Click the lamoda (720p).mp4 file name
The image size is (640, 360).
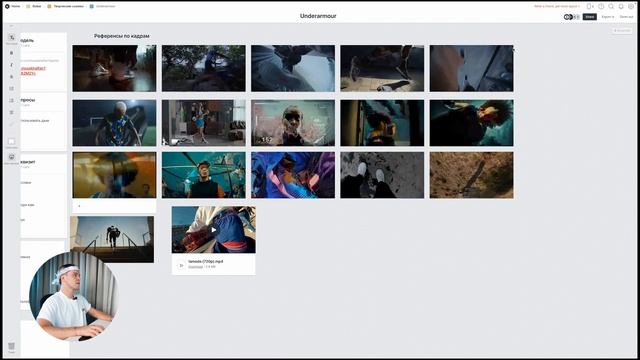(x=206, y=261)
